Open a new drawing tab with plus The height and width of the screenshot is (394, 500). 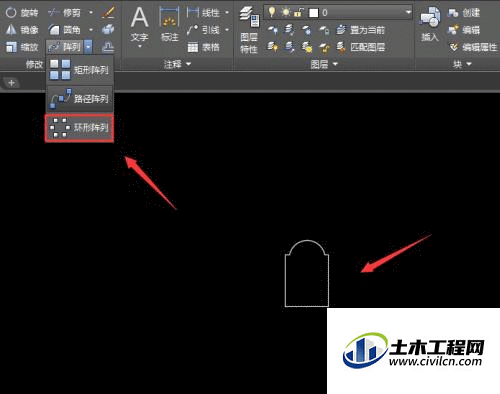[11, 83]
